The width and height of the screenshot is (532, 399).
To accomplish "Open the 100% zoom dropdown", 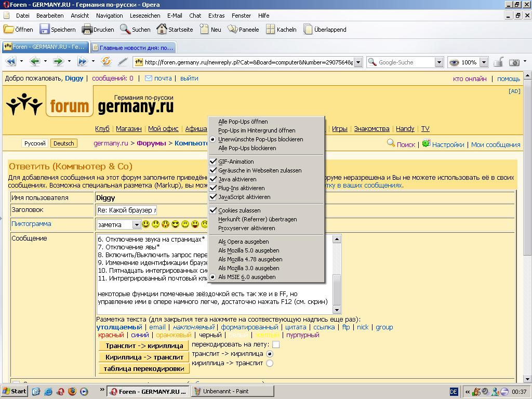I will click(x=484, y=62).
